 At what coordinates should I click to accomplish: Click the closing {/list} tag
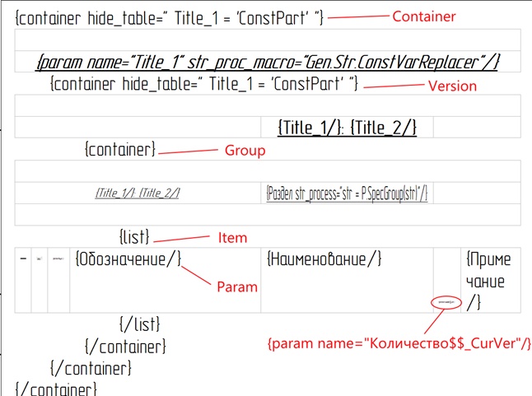tap(139, 324)
